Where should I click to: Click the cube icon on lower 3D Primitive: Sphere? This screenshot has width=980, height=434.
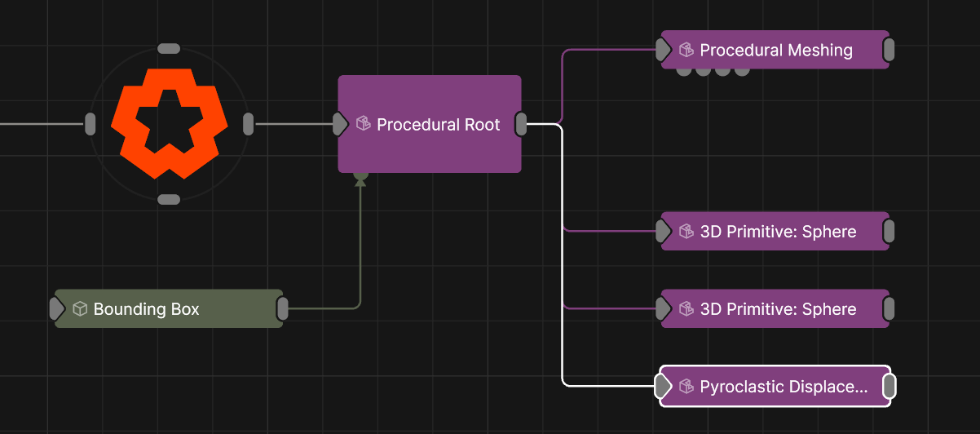(686, 309)
